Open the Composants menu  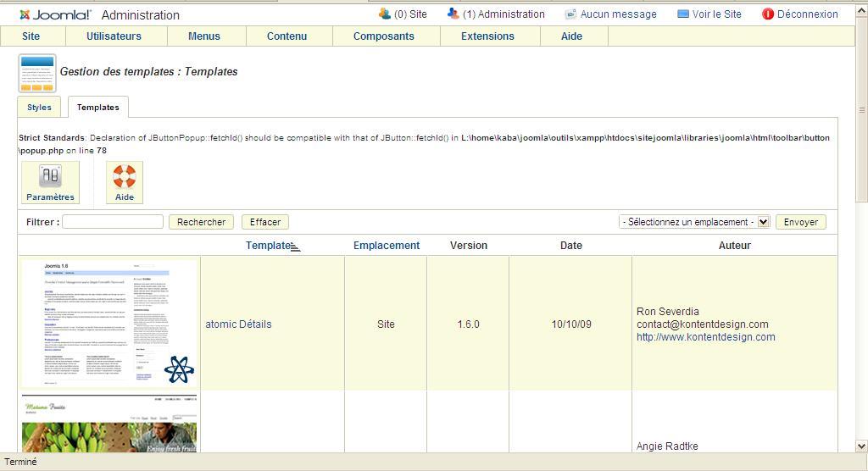click(x=384, y=36)
